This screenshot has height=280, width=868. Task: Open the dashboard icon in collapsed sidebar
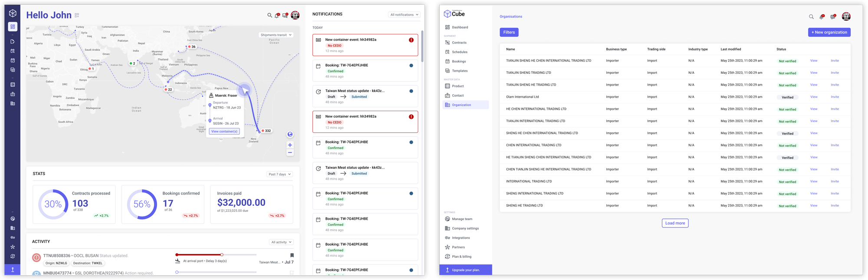pos(13,27)
